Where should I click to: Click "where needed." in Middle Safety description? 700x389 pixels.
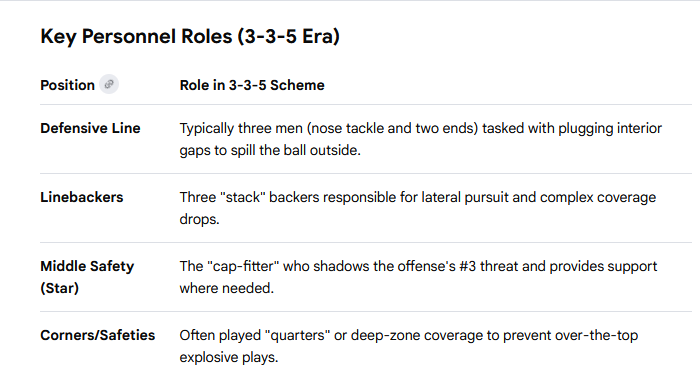click(x=226, y=288)
